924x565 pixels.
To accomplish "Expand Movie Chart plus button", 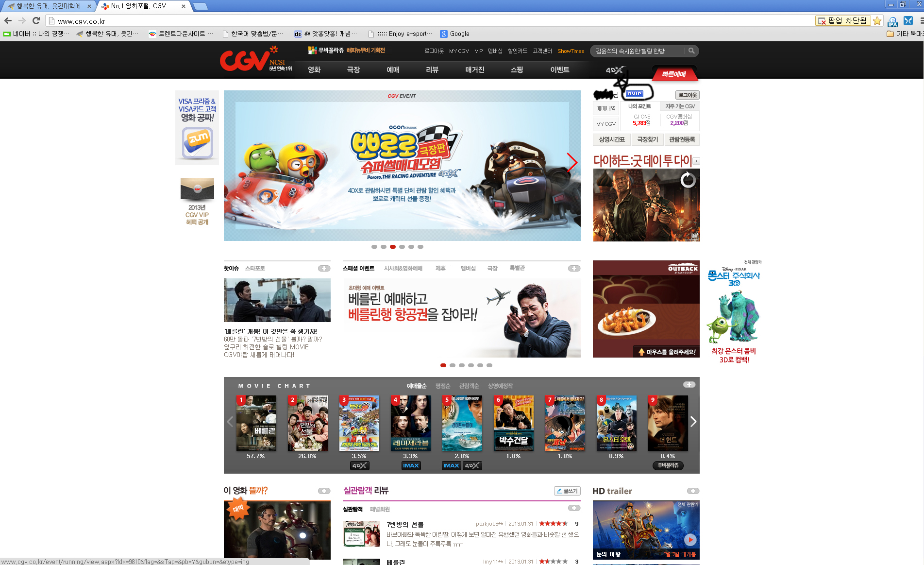I will tap(689, 384).
